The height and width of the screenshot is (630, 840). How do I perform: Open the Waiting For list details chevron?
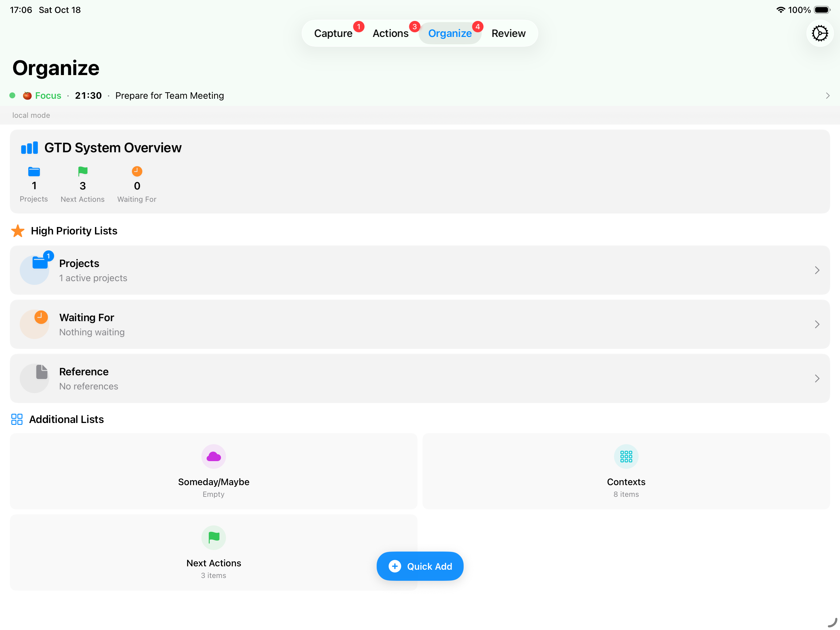point(817,324)
